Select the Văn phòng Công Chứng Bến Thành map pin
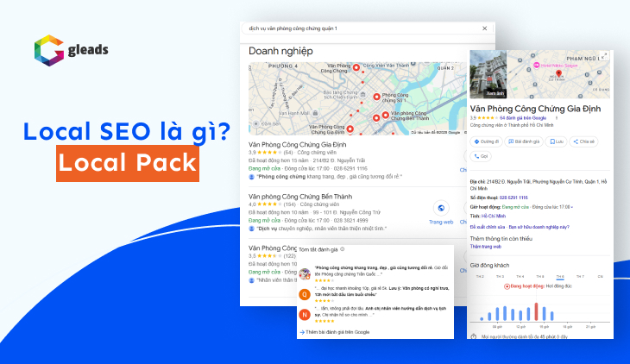Viewport: 630px width, 364px height. [x=385, y=115]
